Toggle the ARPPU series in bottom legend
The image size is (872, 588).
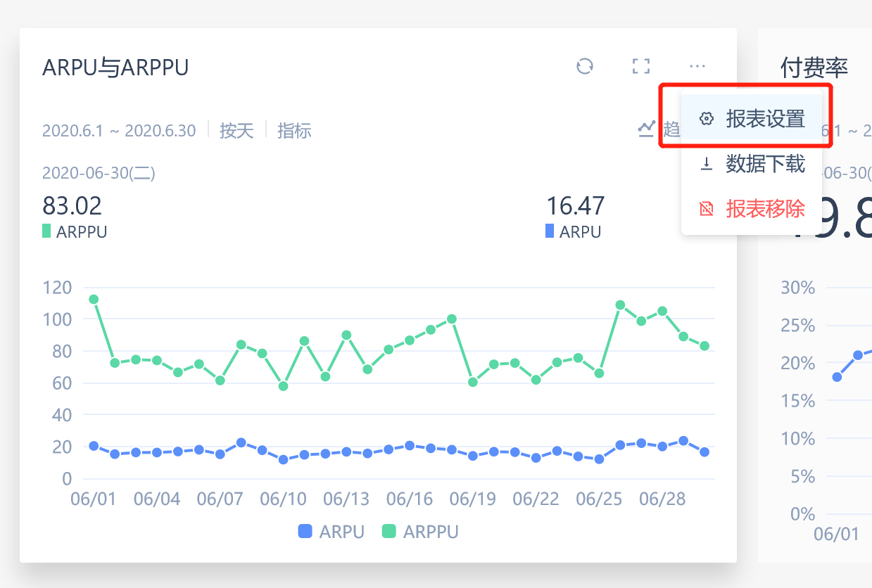[420, 532]
